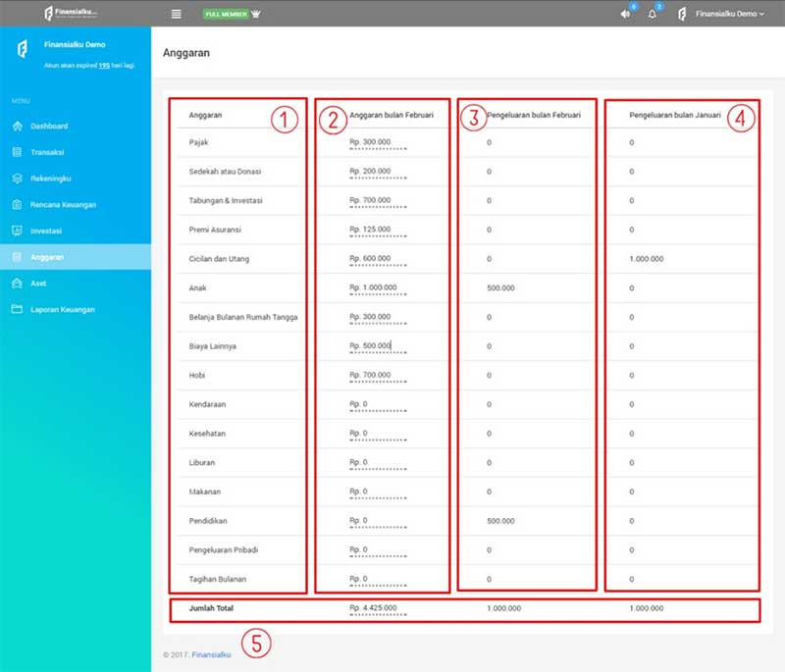Click the Laporan Keuangan folder icon
The image size is (785, 672).
click(x=17, y=309)
